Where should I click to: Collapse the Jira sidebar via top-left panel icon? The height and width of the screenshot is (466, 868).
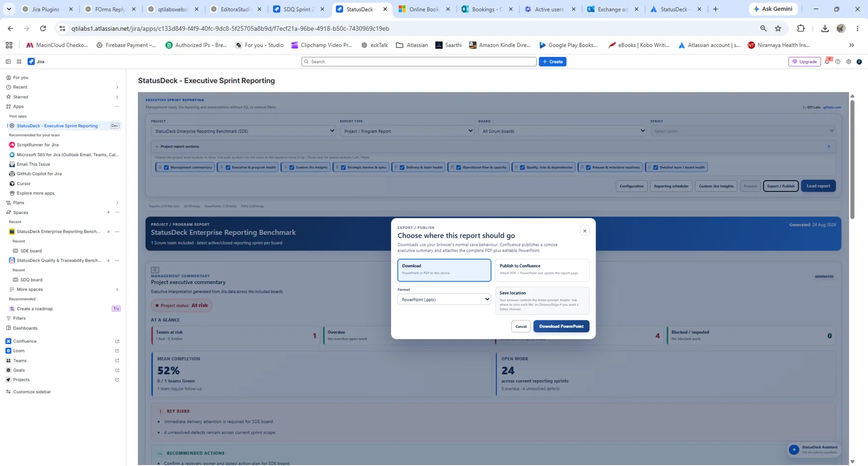pos(8,62)
